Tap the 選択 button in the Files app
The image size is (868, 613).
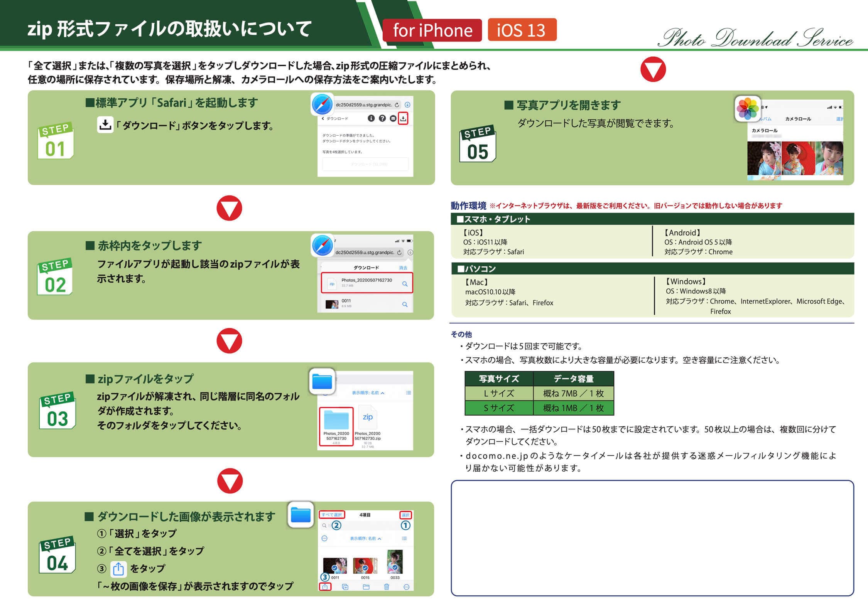coord(406,514)
